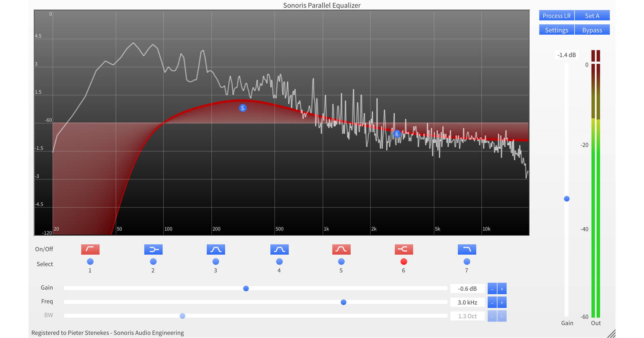Viewport: 644px width, 338px height.
Task: Click the registration text in status bar
Action: point(108,333)
